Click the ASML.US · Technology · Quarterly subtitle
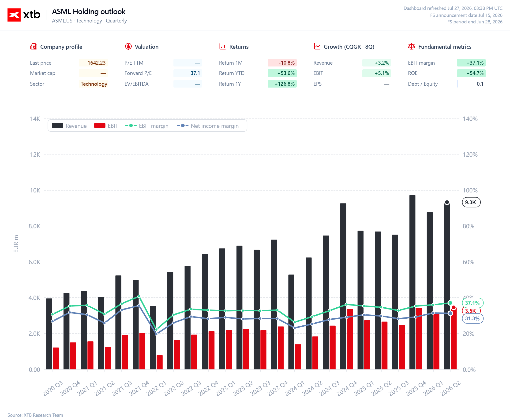Image resolution: width=510 pixels, height=420 pixels. click(89, 21)
